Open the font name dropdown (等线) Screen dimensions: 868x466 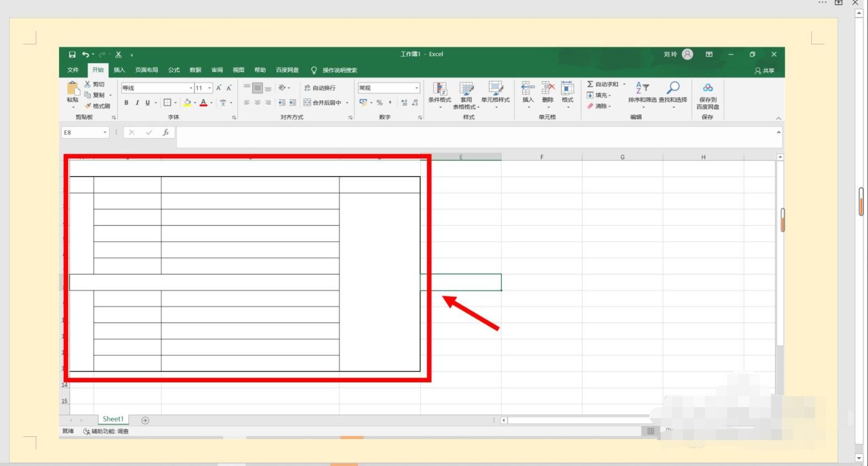(x=191, y=88)
